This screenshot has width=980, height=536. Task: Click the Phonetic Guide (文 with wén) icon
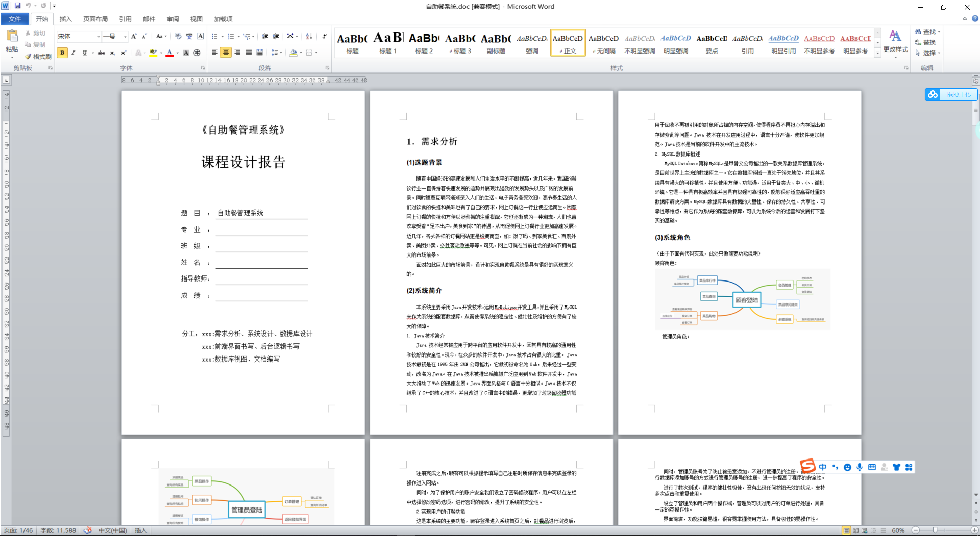click(x=189, y=36)
